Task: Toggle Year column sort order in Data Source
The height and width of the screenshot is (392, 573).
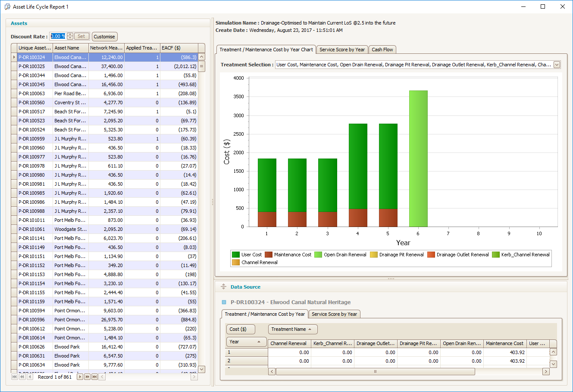Action: tap(246, 341)
